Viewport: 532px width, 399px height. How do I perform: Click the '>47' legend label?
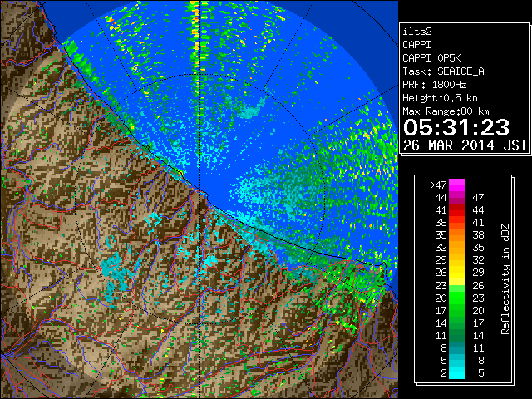pyautogui.click(x=438, y=185)
